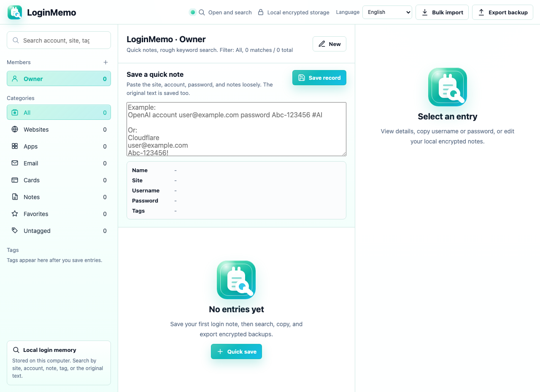This screenshot has height=392, width=540.
Task: Open the Language dropdown set to English
Action: 387,12
